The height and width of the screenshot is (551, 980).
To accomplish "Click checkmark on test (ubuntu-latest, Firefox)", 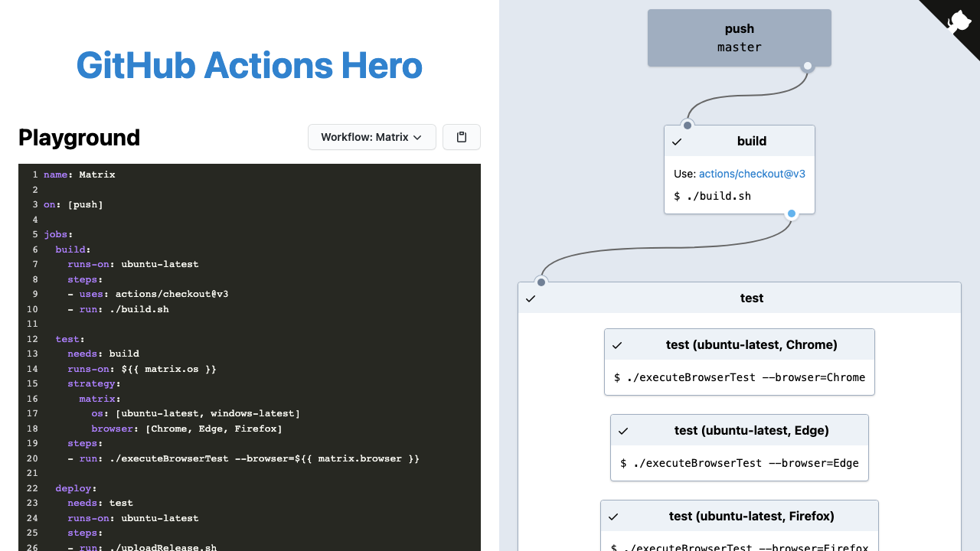I will pyautogui.click(x=613, y=517).
